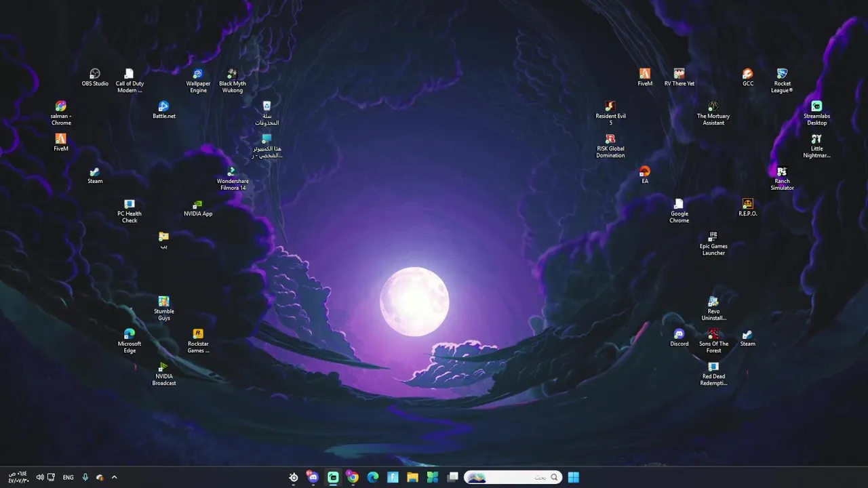Select the yellow folder below PC Health Check
Screen dimensions: 868x488
pos(163,240)
